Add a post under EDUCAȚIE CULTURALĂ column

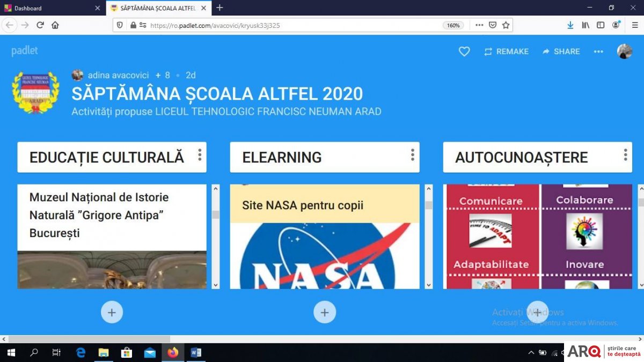pos(112,312)
